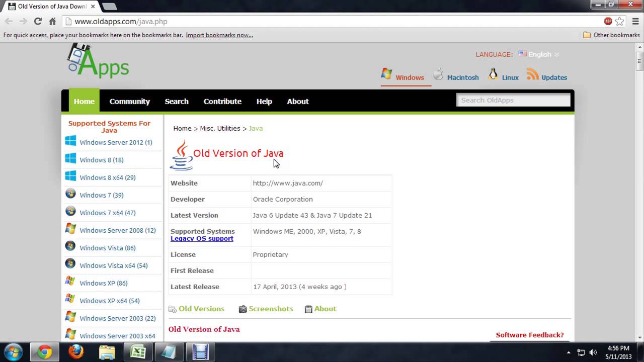Click the Windows 8 (18) logo icon

click(70, 159)
